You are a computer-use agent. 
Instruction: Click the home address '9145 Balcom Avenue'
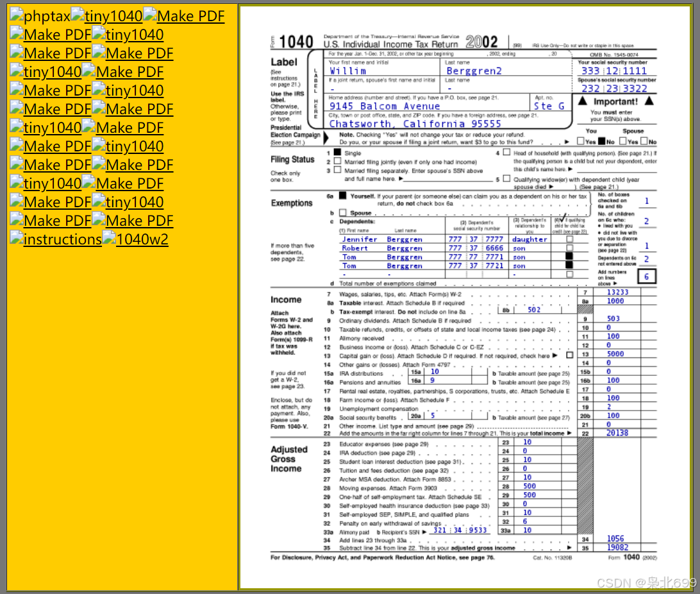click(x=385, y=106)
